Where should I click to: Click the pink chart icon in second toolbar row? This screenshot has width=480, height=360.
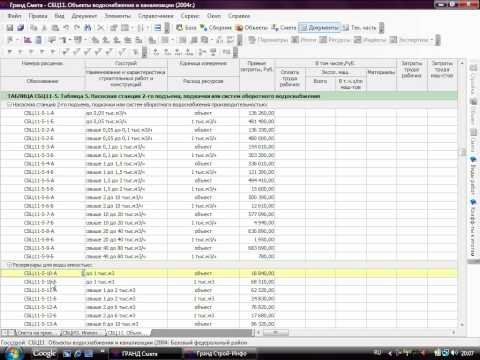27,40
